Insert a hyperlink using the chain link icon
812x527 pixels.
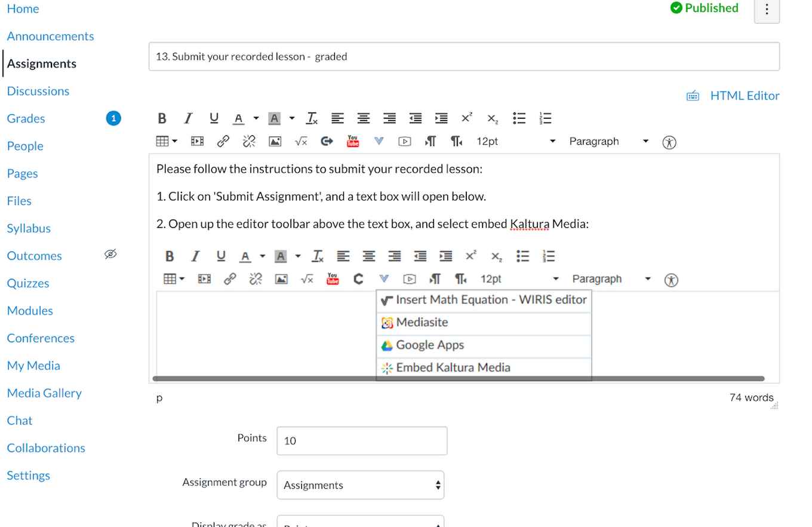click(x=223, y=141)
